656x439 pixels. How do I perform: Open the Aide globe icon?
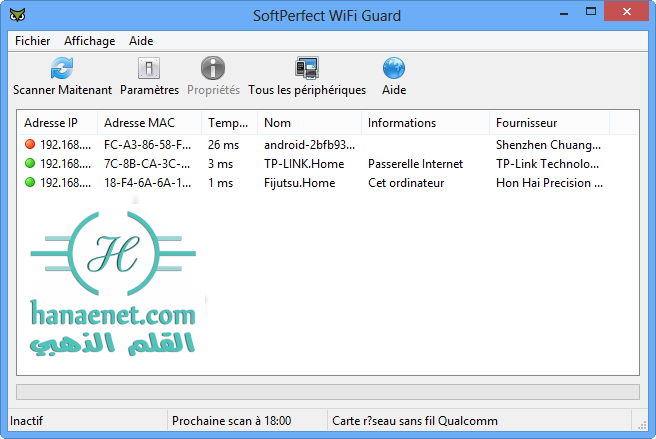(x=394, y=68)
